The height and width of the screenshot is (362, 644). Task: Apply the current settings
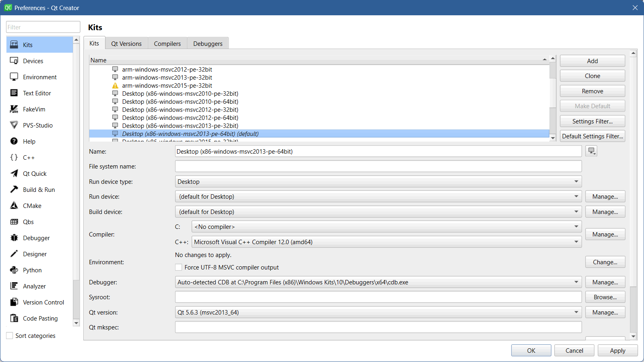coord(617,350)
